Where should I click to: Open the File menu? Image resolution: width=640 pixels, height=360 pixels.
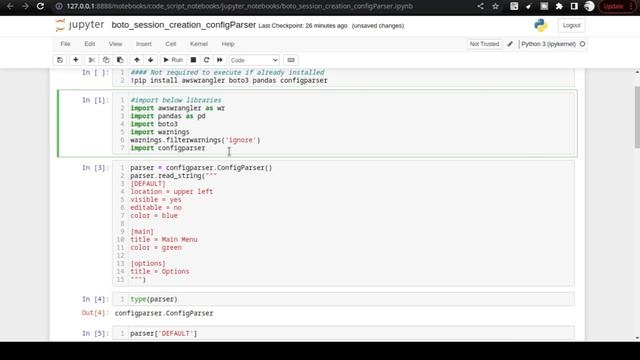[x=65, y=44]
